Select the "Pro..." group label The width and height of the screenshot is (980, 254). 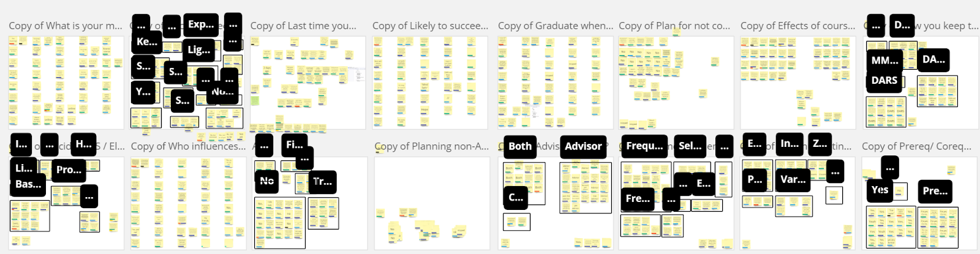69,170
